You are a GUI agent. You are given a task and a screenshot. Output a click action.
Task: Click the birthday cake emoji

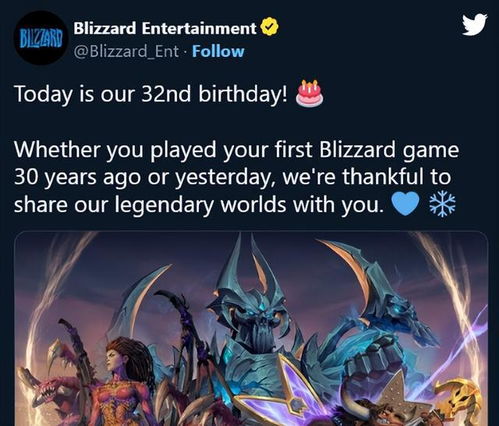click(310, 93)
